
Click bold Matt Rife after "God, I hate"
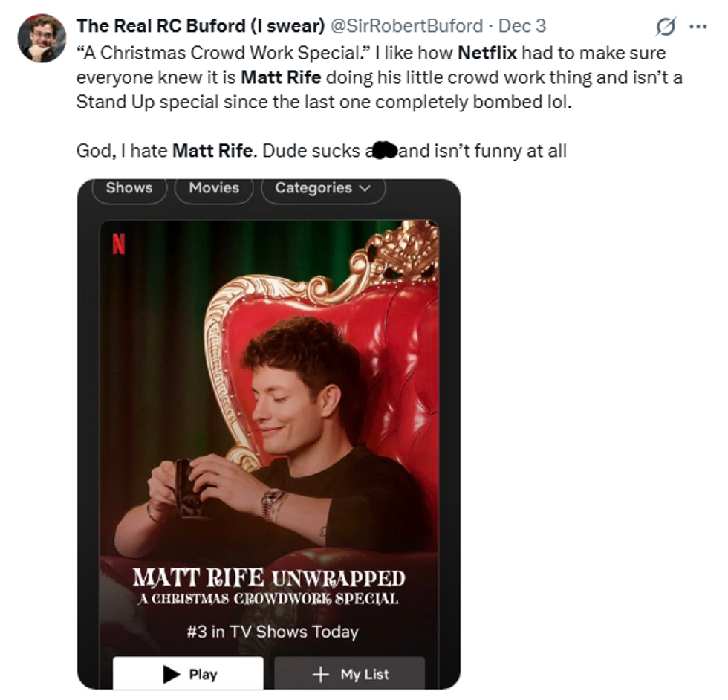214,151
